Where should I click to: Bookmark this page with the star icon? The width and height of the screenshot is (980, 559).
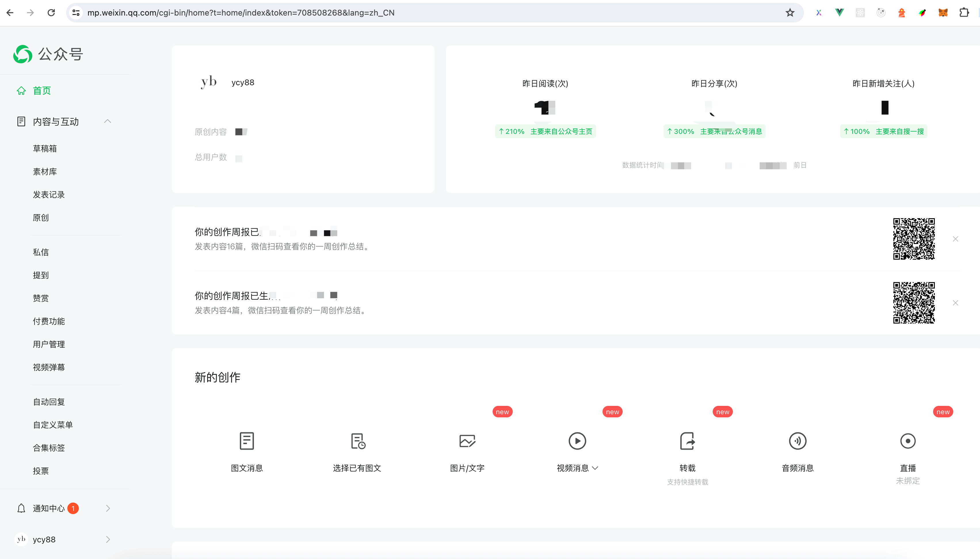(x=790, y=13)
